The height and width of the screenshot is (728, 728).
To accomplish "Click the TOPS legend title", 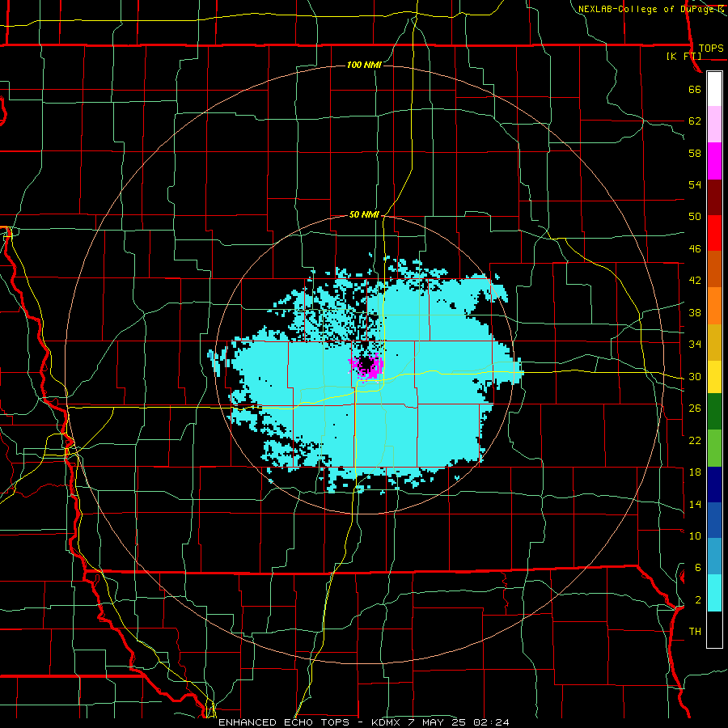I will pyautogui.click(x=711, y=49).
